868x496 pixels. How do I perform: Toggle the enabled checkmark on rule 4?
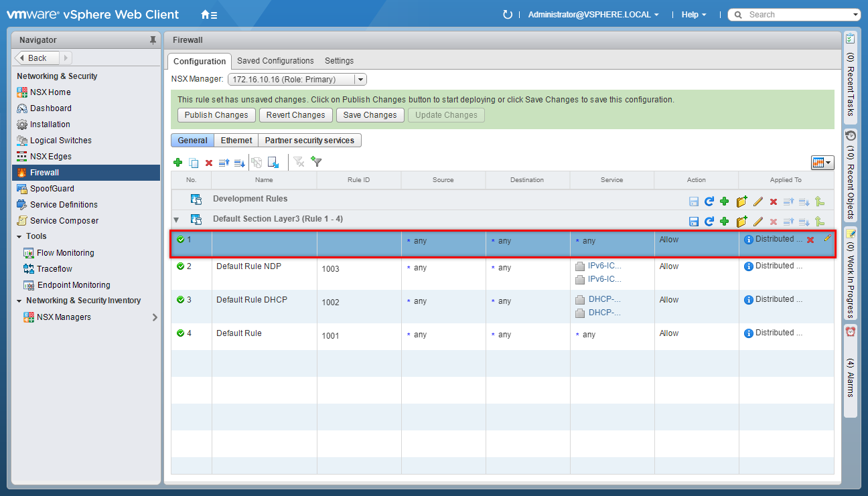tap(180, 333)
